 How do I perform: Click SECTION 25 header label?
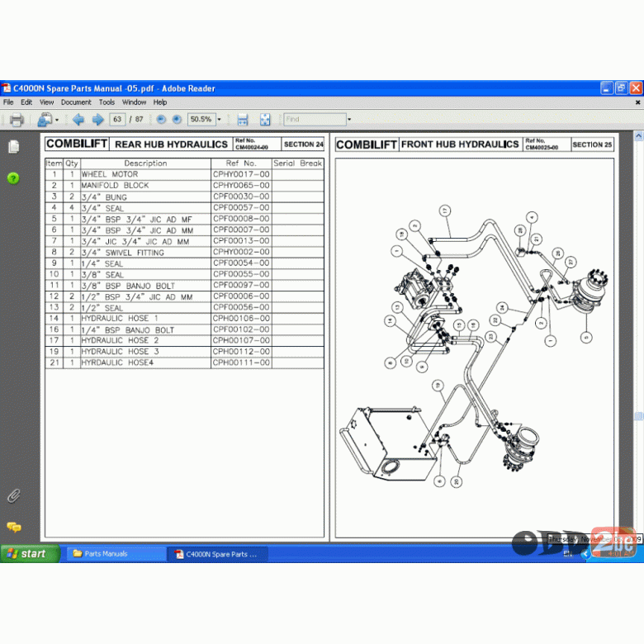pos(592,144)
